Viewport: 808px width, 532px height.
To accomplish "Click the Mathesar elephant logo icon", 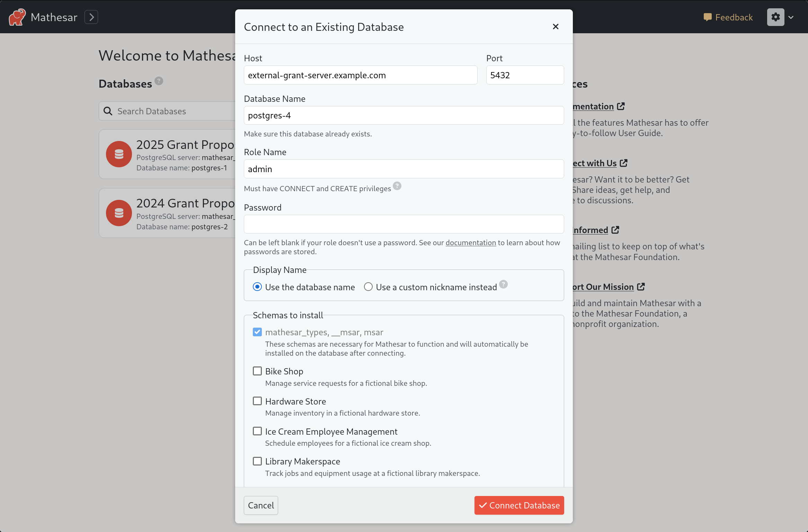I will (17, 16).
